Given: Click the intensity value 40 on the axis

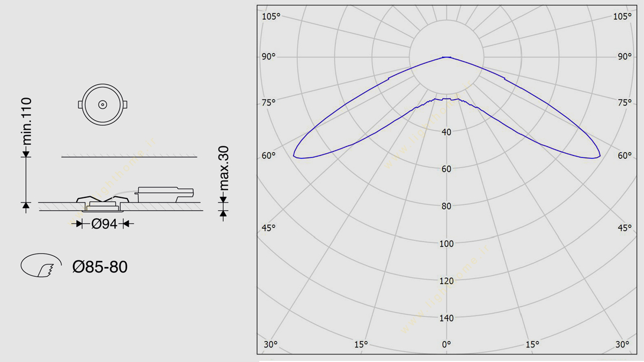Looking at the screenshot, I should click(447, 132).
